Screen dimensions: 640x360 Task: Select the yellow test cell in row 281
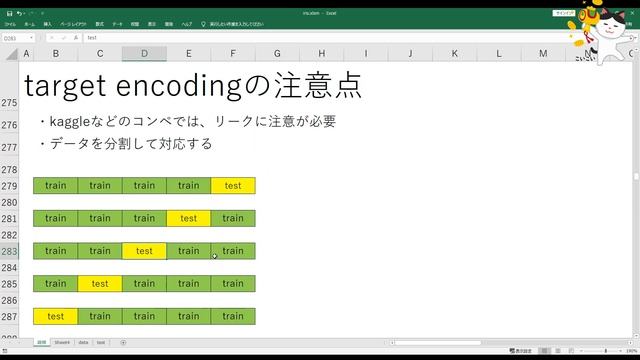point(189,218)
